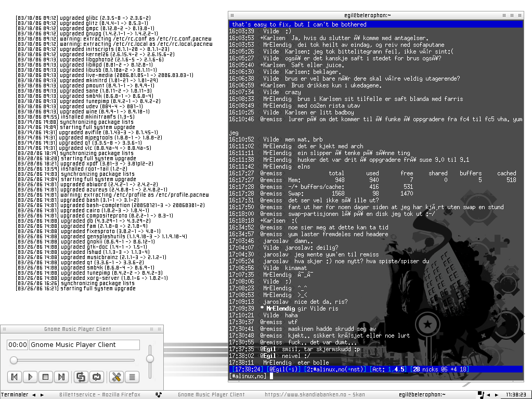The width and height of the screenshot is (532, 399).
Task: Click the irssi topic bar text
Action: point(299,24)
